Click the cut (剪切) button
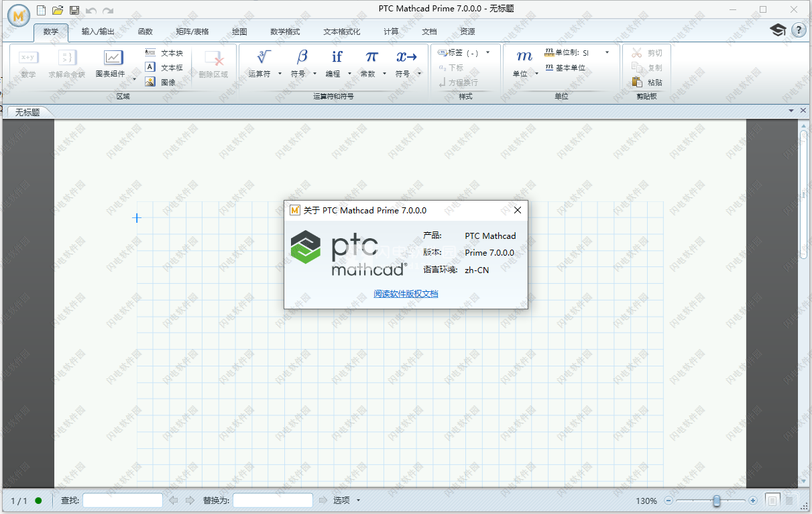 point(647,53)
